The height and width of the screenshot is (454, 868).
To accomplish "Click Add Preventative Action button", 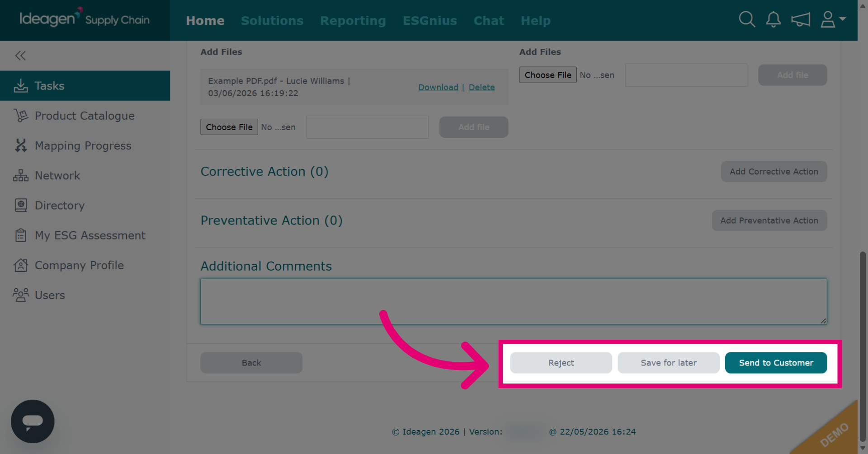I will click(769, 220).
